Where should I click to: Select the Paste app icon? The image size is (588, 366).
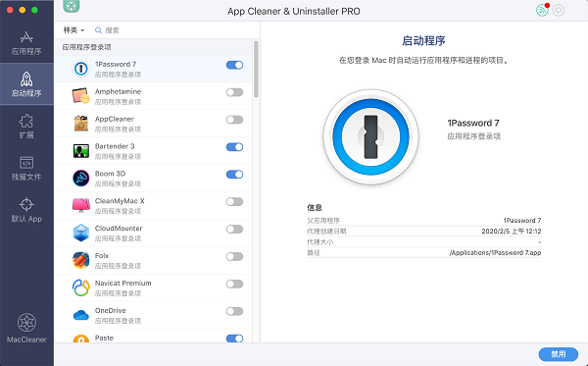[x=80, y=339]
